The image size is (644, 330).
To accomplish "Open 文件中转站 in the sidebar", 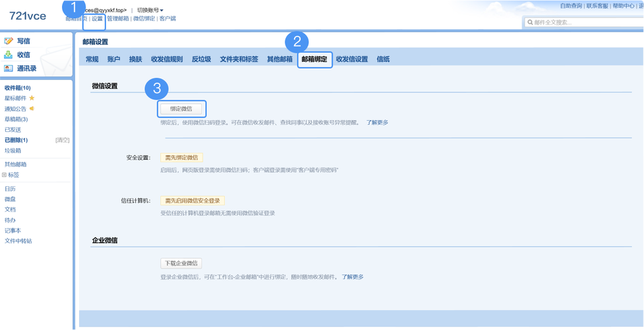I will (x=18, y=241).
